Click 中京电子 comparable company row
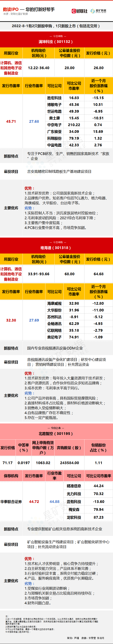The width and height of the screenshot is (113, 644). (x=54, y=125)
